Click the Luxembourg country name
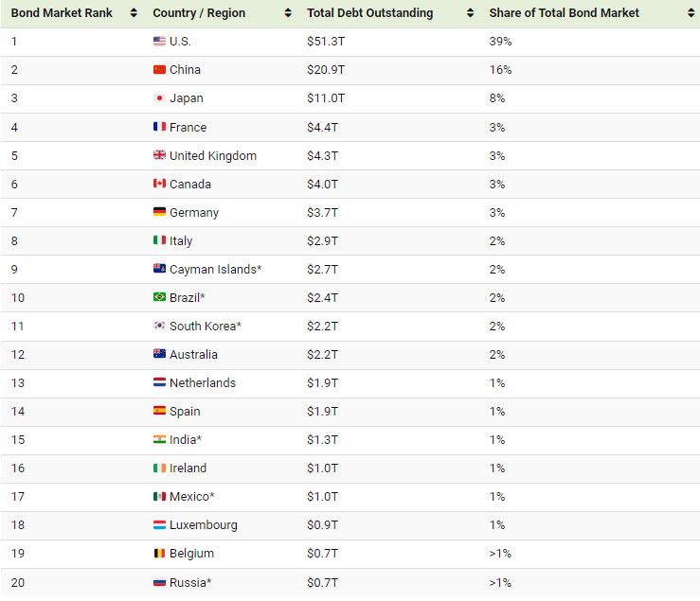Screen dimensions: 700x601 click(x=203, y=524)
